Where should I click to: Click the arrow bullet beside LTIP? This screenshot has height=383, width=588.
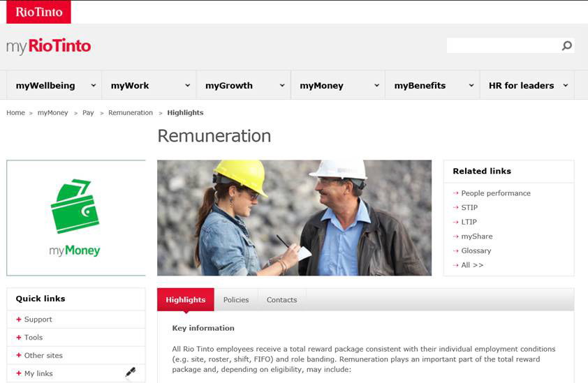(x=455, y=222)
